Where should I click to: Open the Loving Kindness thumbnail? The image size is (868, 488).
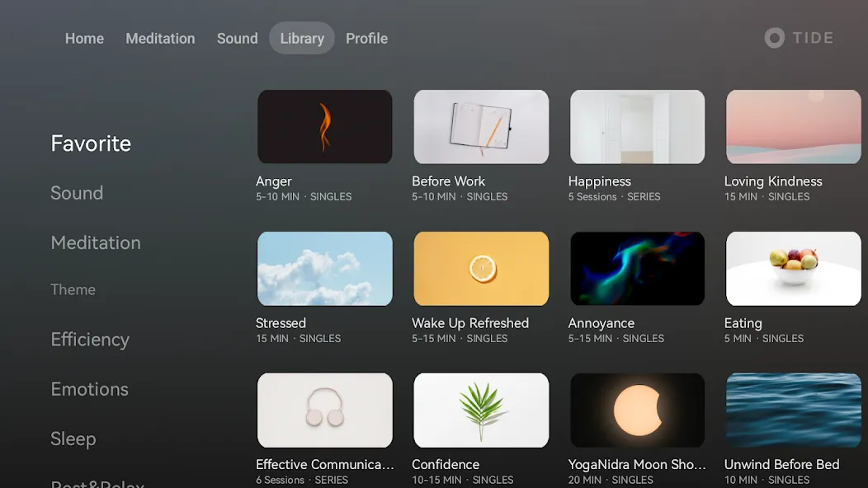click(793, 127)
